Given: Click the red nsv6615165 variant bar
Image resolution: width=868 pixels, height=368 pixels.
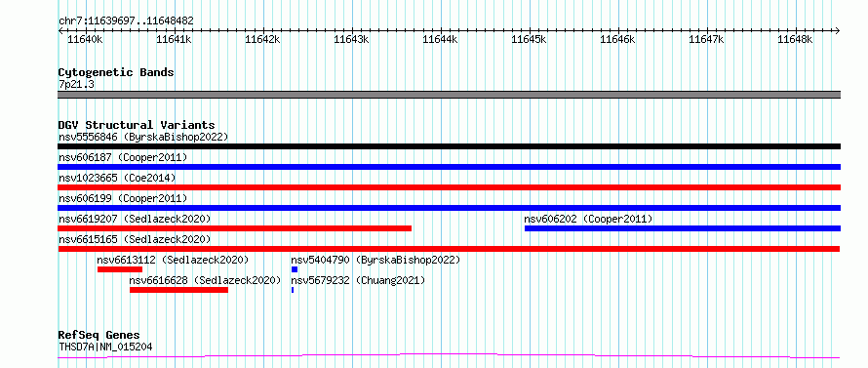Looking at the screenshot, I should tap(449, 249).
